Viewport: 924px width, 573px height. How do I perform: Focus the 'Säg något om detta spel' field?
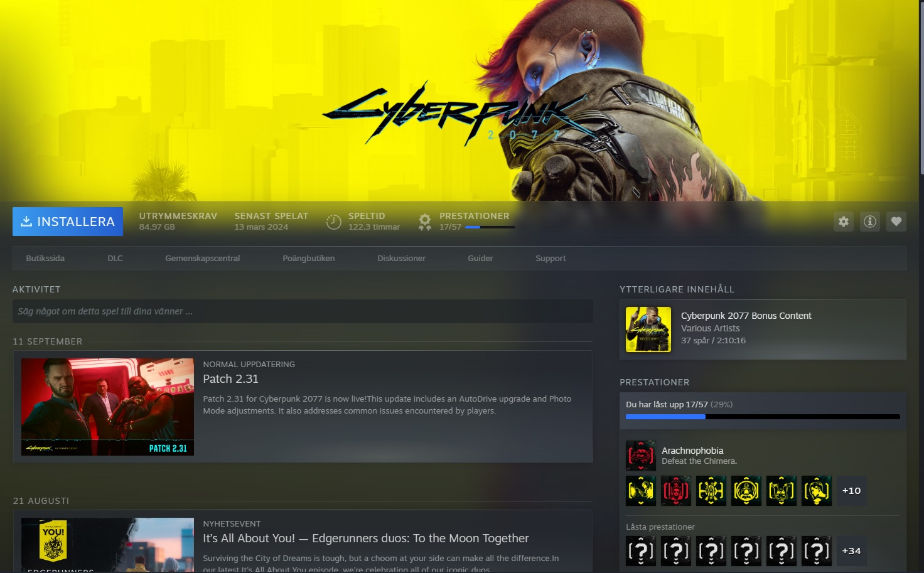click(x=303, y=311)
